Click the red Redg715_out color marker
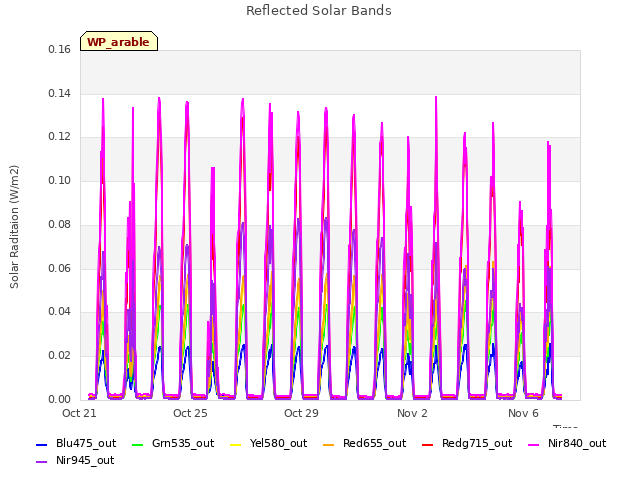Image resolution: width=640 pixels, height=480 pixels. (x=428, y=444)
